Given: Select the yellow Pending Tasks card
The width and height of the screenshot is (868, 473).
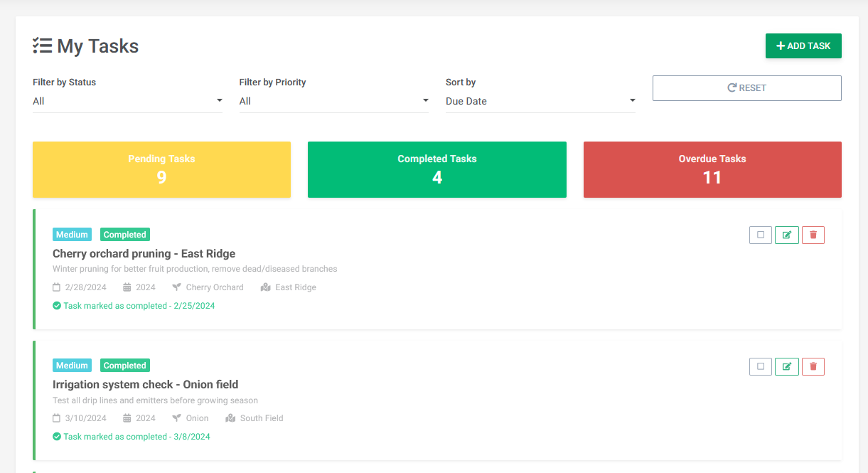Looking at the screenshot, I should [161, 169].
